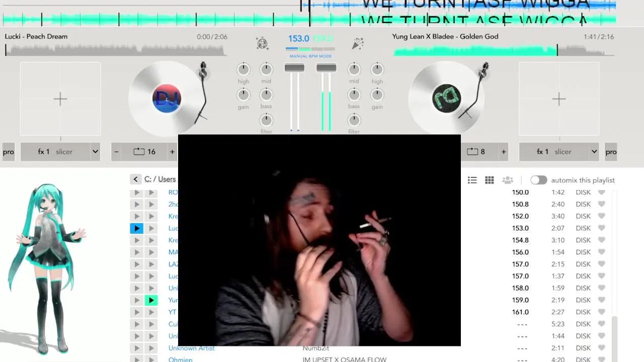Toggle the heart on the 3:40 track
The image size is (644, 362).
[x=601, y=216]
